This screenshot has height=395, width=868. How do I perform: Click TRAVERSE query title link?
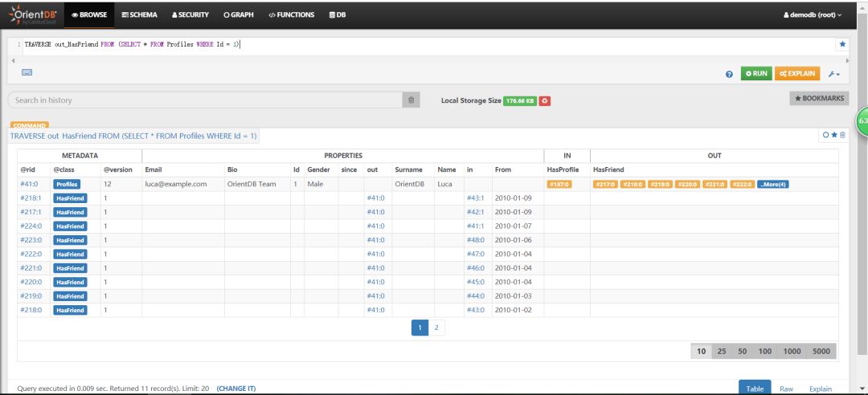(x=133, y=136)
